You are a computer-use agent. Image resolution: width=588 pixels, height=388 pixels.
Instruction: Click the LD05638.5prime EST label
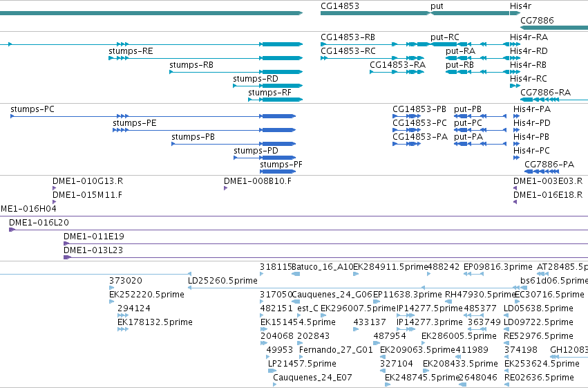coord(538,308)
